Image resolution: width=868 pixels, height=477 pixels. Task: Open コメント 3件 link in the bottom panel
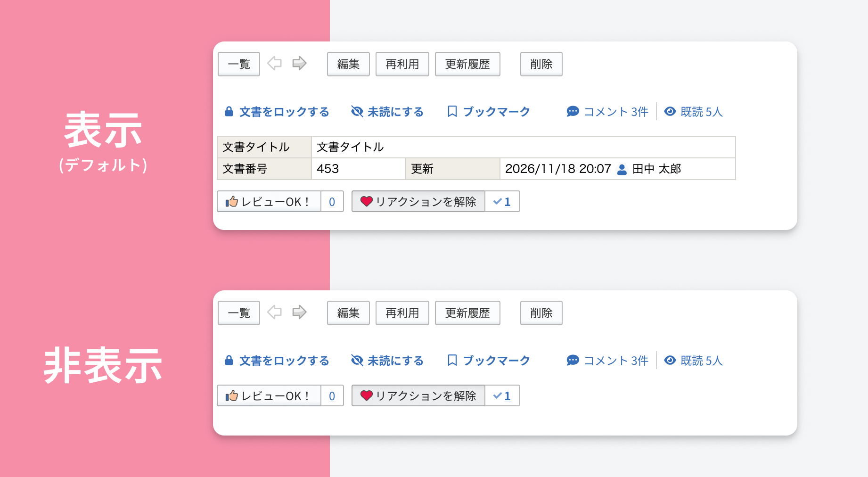pos(607,361)
